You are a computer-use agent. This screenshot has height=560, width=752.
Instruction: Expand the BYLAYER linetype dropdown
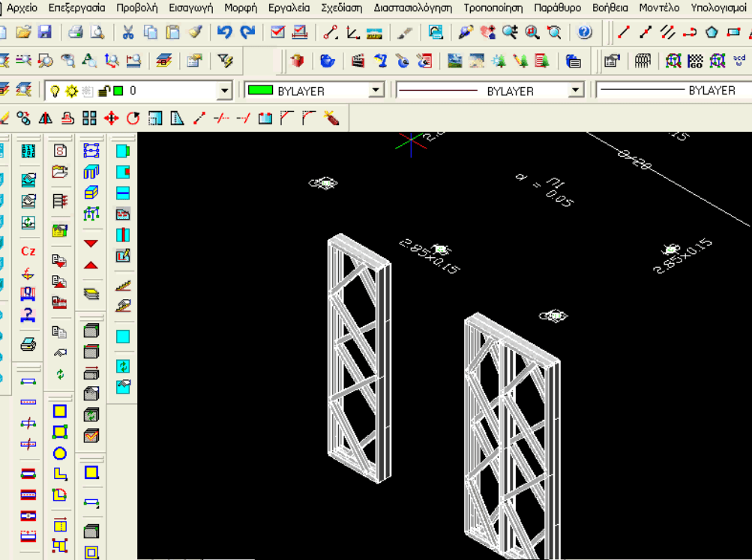pos(576,91)
